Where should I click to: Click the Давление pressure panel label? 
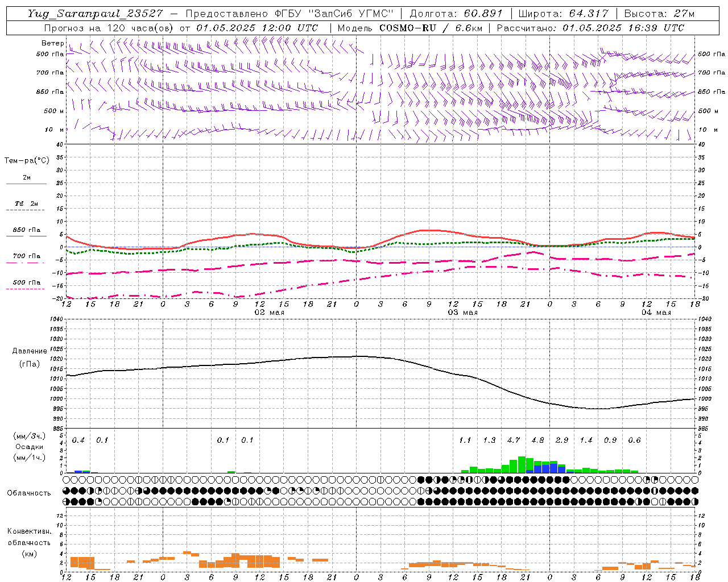(x=30, y=351)
